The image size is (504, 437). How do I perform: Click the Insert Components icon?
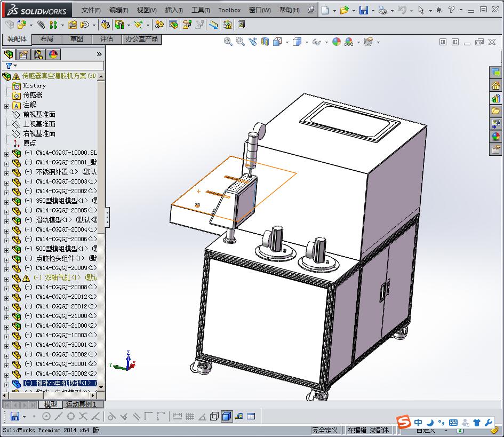(x=21, y=25)
